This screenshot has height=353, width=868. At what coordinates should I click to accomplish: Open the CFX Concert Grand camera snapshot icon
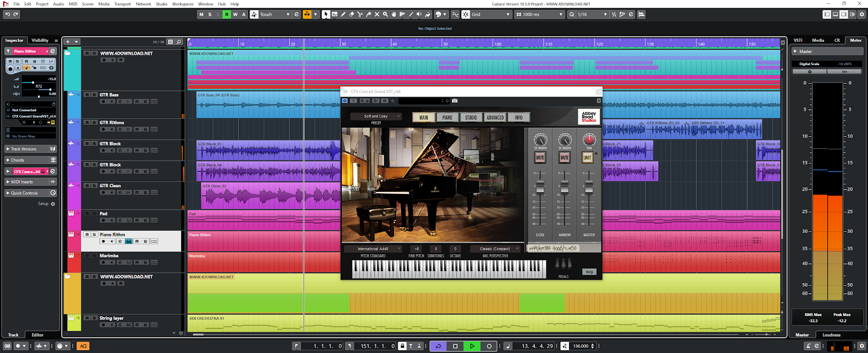coord(455,100)
